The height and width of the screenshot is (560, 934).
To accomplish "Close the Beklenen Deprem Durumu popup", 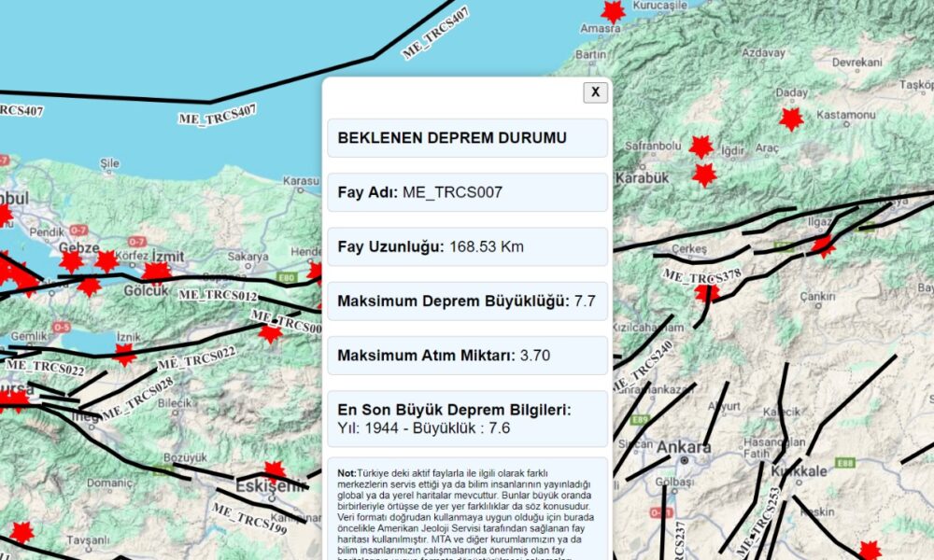I will [x=595, y=92].
